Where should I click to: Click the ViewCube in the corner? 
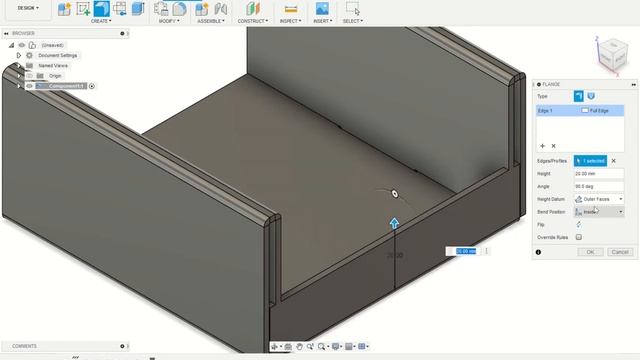click(612, 56)
